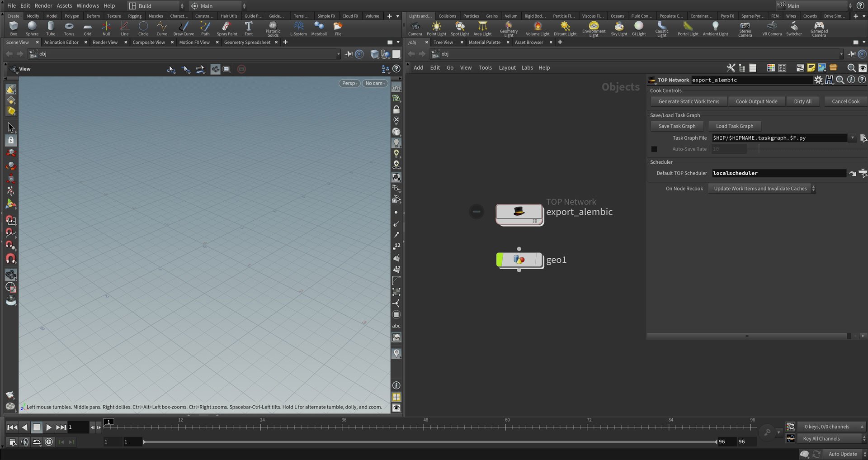Select the Metaball shelf tool
This screenshot has height=460, width=868.
coord(319,28)
